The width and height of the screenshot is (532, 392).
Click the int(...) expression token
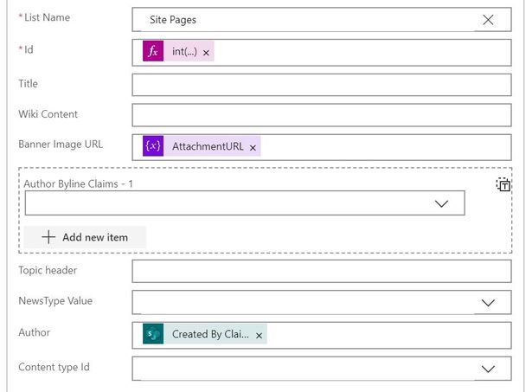[x=184, y=52]
